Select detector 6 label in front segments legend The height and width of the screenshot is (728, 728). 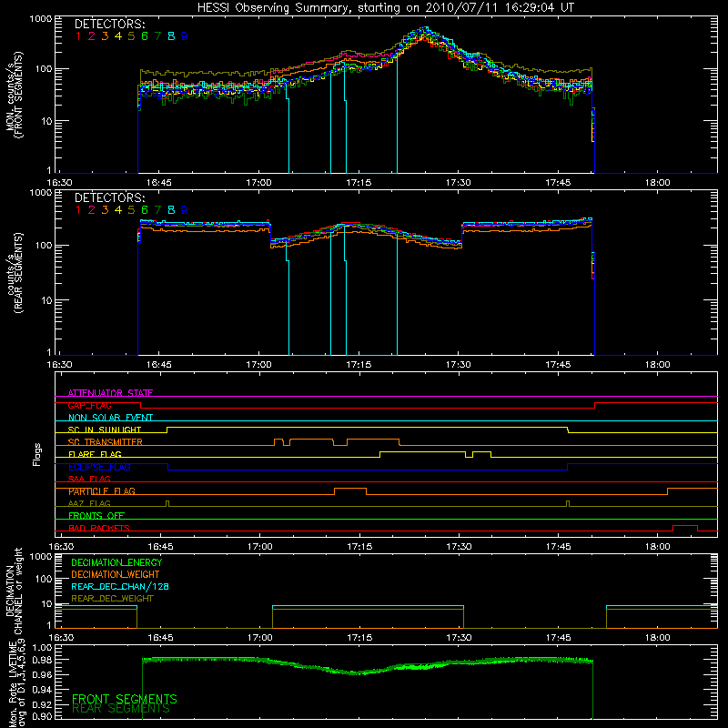point(145,36)
